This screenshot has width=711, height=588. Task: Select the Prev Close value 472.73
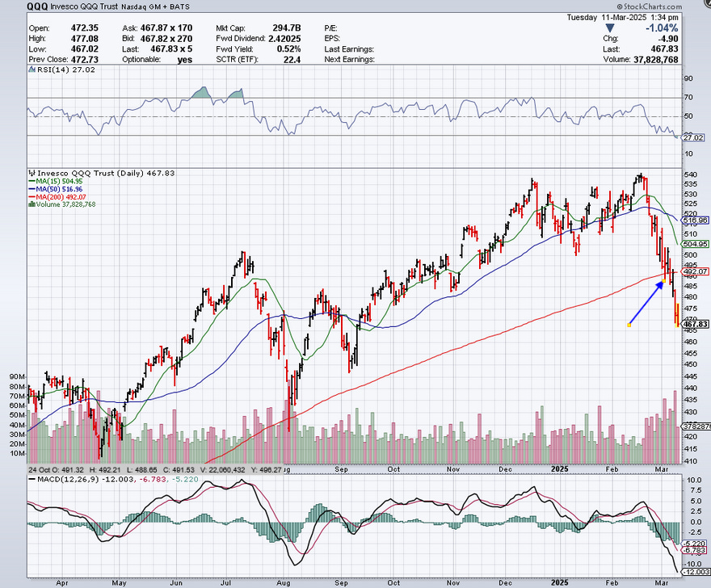84,60
